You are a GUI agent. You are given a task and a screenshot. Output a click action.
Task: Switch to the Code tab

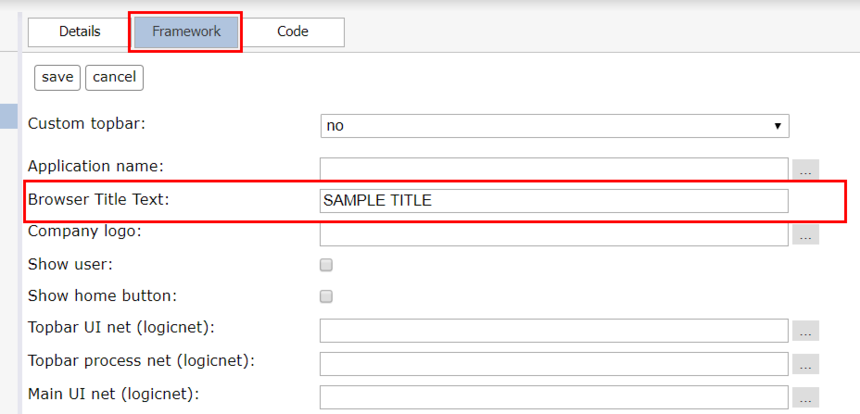click(292, 32)
